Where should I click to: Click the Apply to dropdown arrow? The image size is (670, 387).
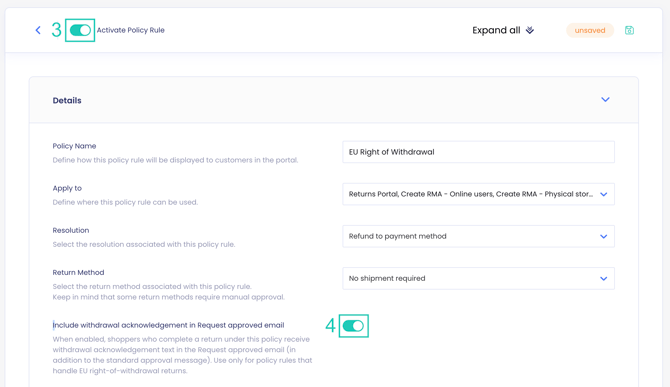tap(603, 194)
